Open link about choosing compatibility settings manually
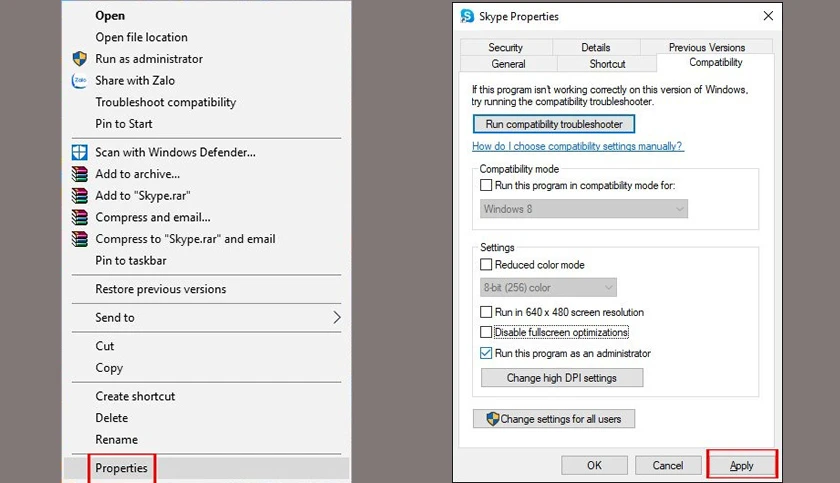 coord(578,146)
